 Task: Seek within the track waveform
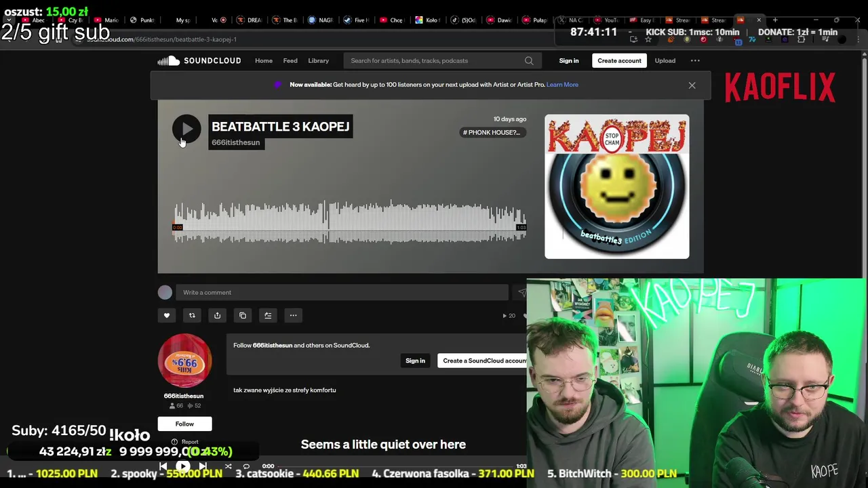pos(349,222)
